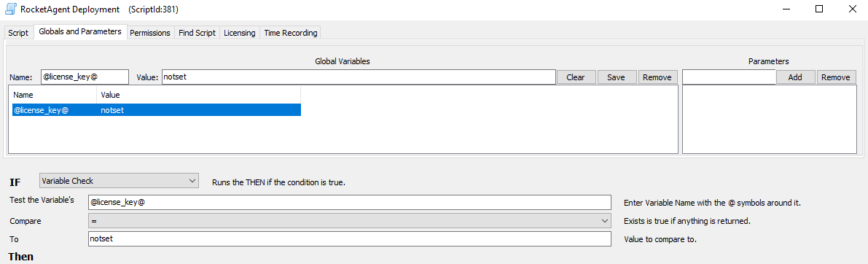The image size is (868, 264).
Task: Expand the IF Variable Check dropdown
Action: pos(119,180)
